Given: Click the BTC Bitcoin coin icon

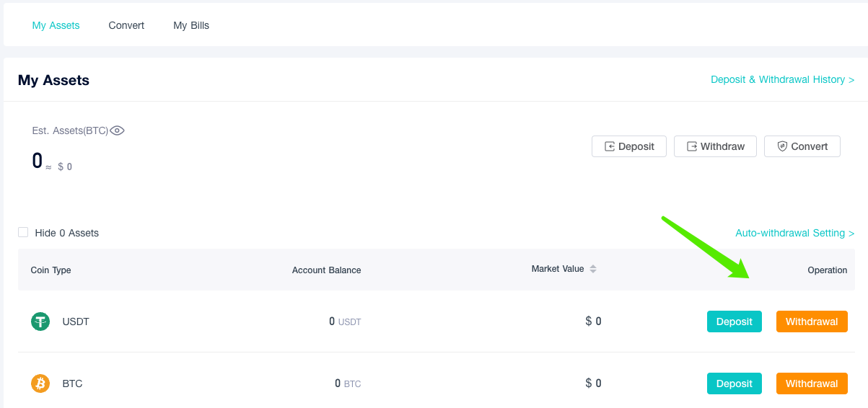Looking at the screenshot, I should click(x=40, y=383).
